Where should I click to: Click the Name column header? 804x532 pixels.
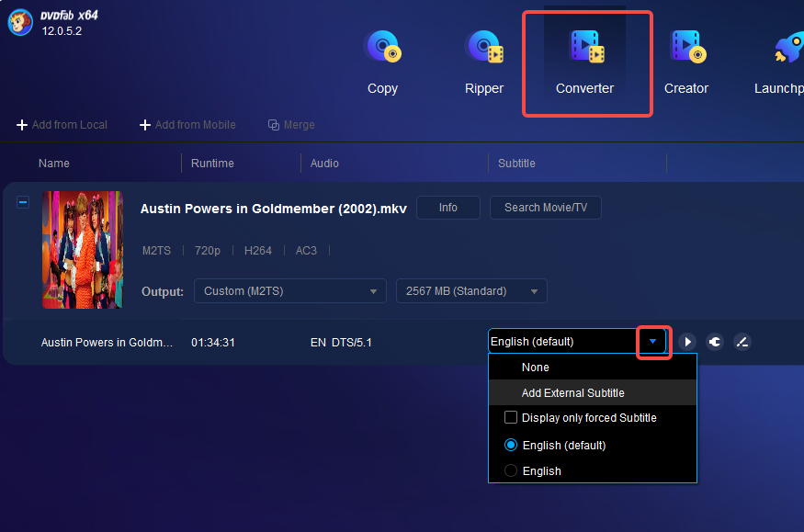(54, 163)
